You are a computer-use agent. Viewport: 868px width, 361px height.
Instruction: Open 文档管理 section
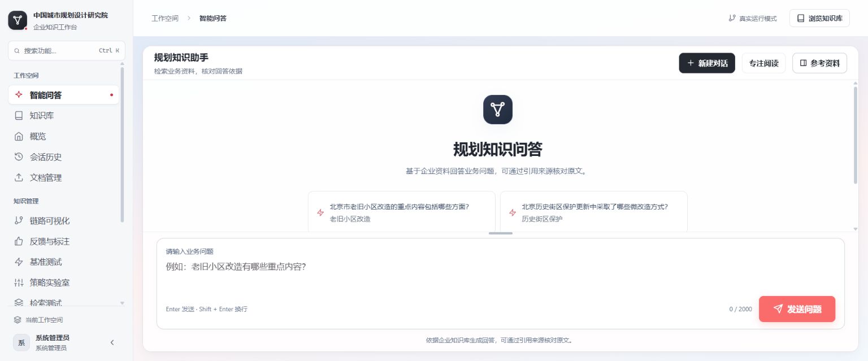pos(64,177)
